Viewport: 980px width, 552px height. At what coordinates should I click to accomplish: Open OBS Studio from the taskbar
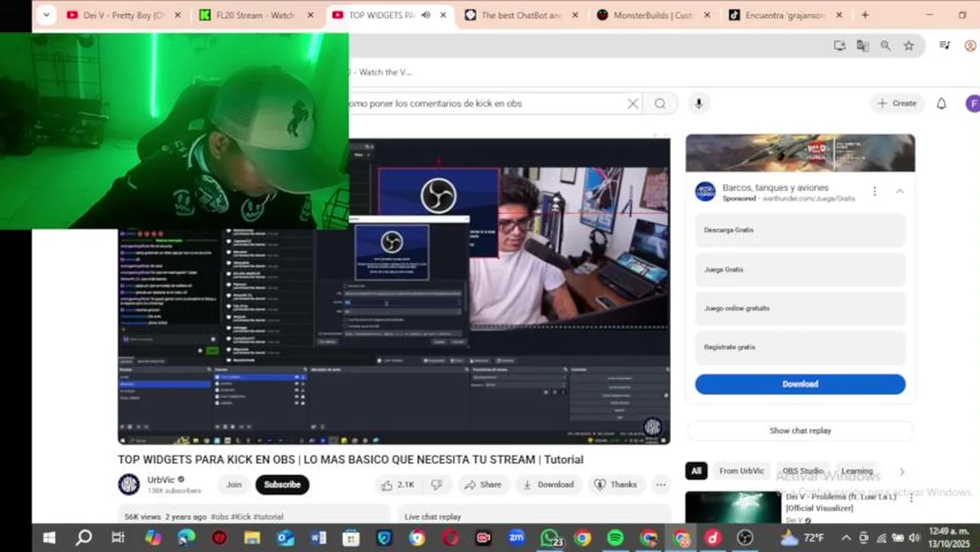(x=745, y=538)
